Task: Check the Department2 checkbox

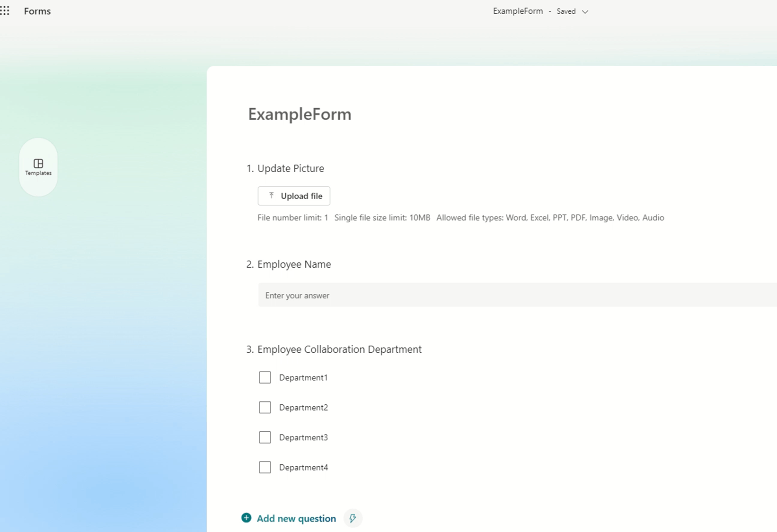Action: [265, 407]
